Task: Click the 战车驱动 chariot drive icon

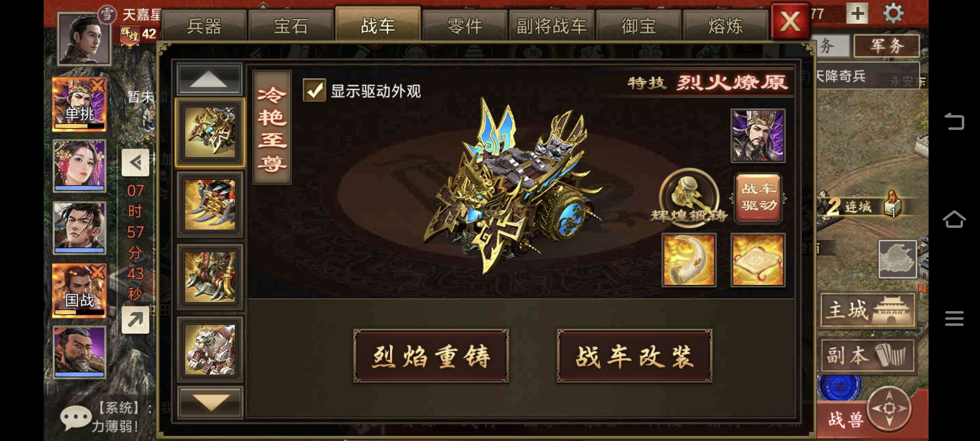Action: coord(758,197)
